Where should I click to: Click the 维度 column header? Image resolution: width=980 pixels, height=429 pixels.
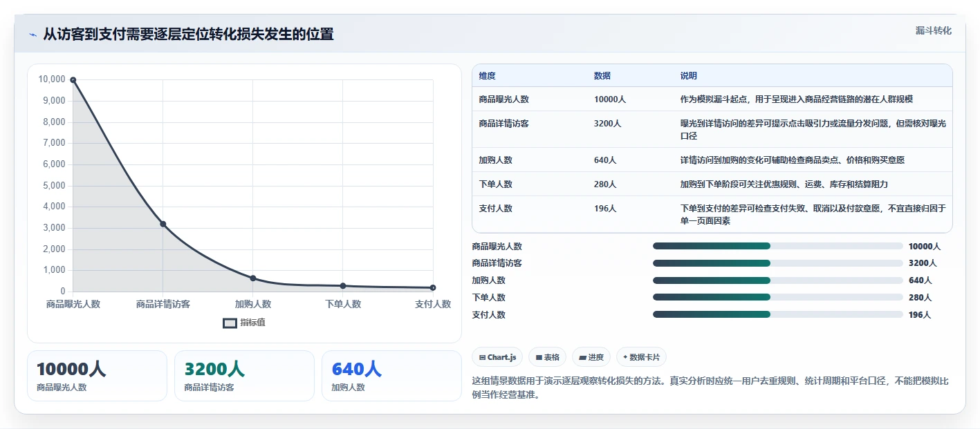click(487, 76)
